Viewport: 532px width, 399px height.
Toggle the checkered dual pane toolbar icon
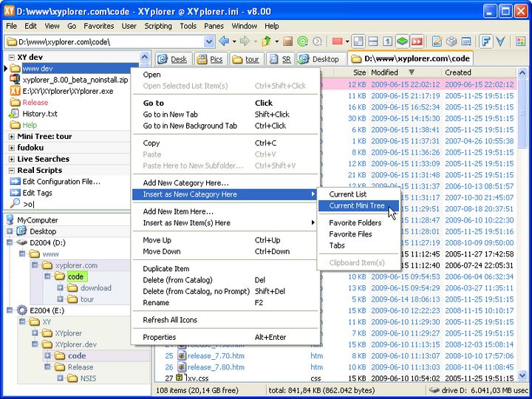click(x=358, y=41)
